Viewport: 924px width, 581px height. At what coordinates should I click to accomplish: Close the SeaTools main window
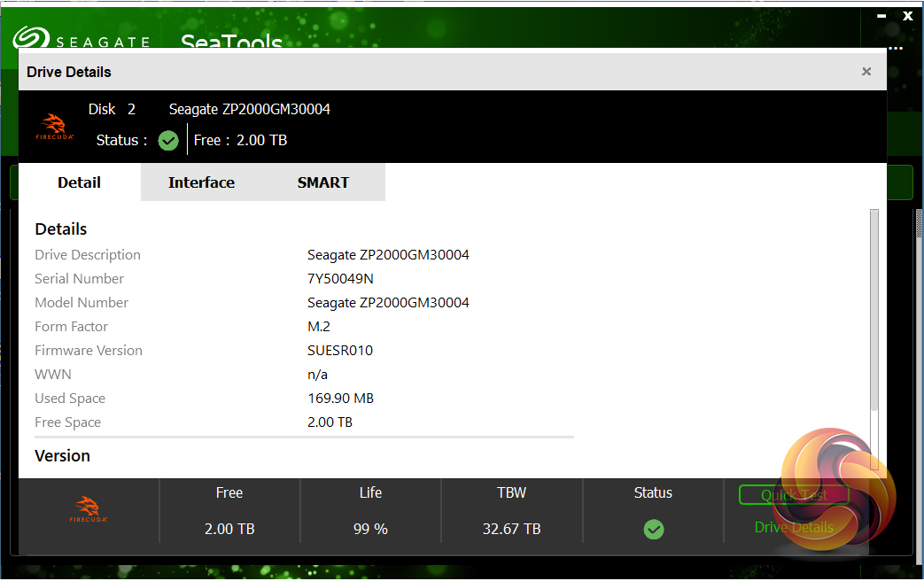[x=907, y=17]
